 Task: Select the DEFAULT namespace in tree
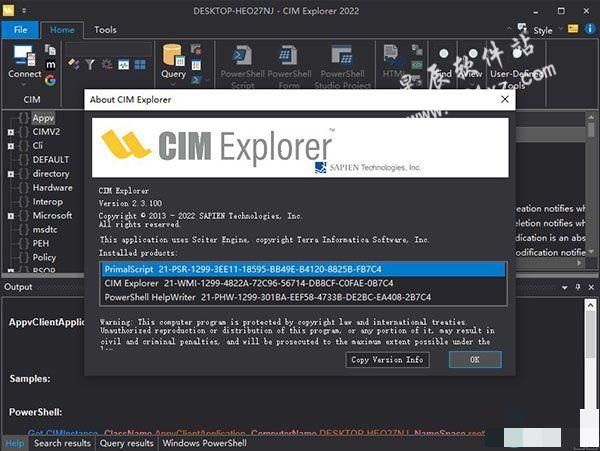pyautogui.click(x=51, y=160)
